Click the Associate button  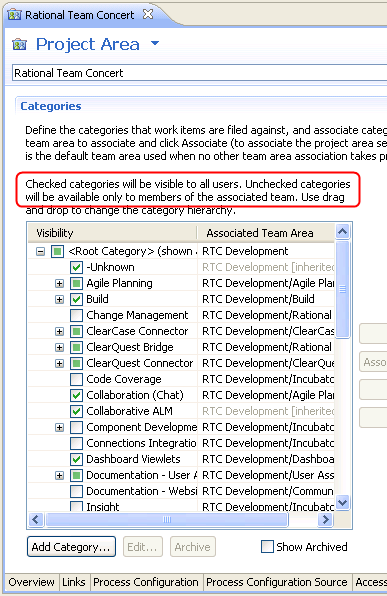(x=373, y=362)
